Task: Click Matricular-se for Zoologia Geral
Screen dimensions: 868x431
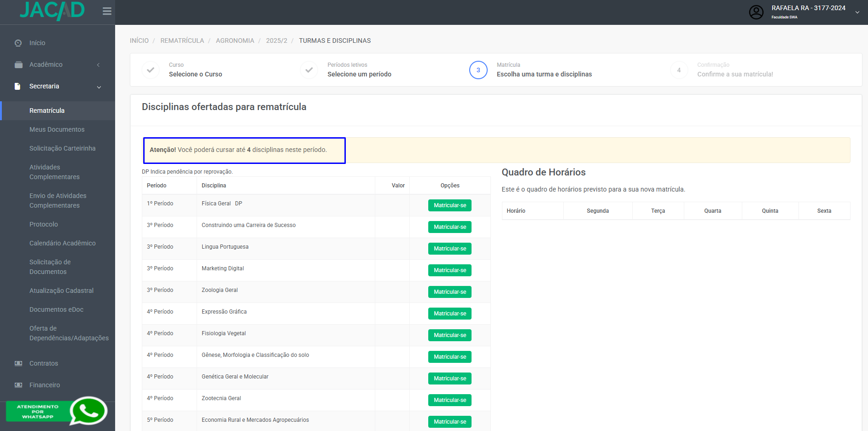Action: (x=450, y=292)
